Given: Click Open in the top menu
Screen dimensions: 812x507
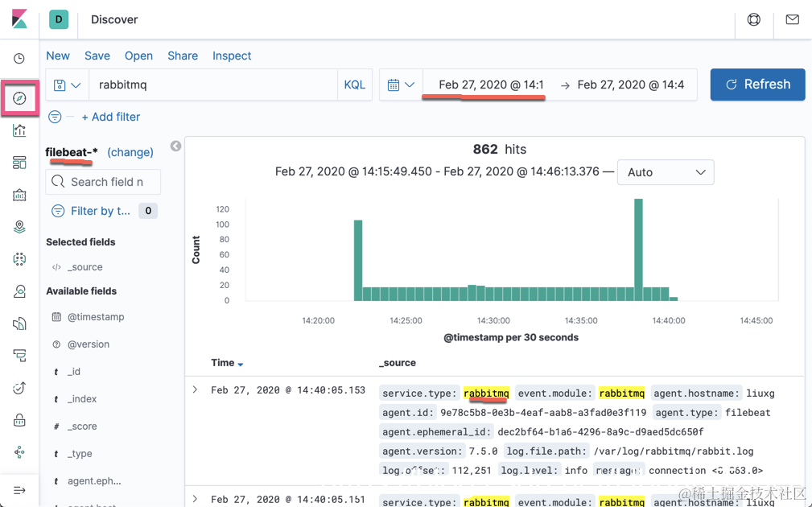Looking at the screenshot, I should pos(138,56).
